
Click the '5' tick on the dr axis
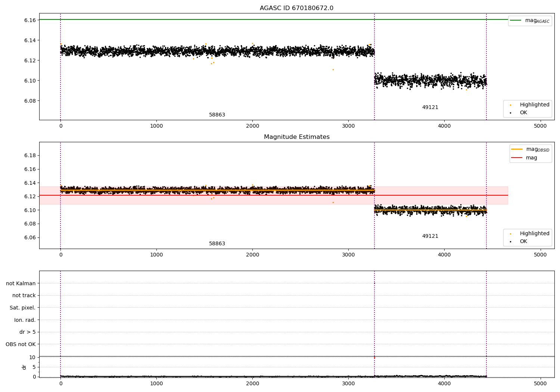click(x=34, y=367)
